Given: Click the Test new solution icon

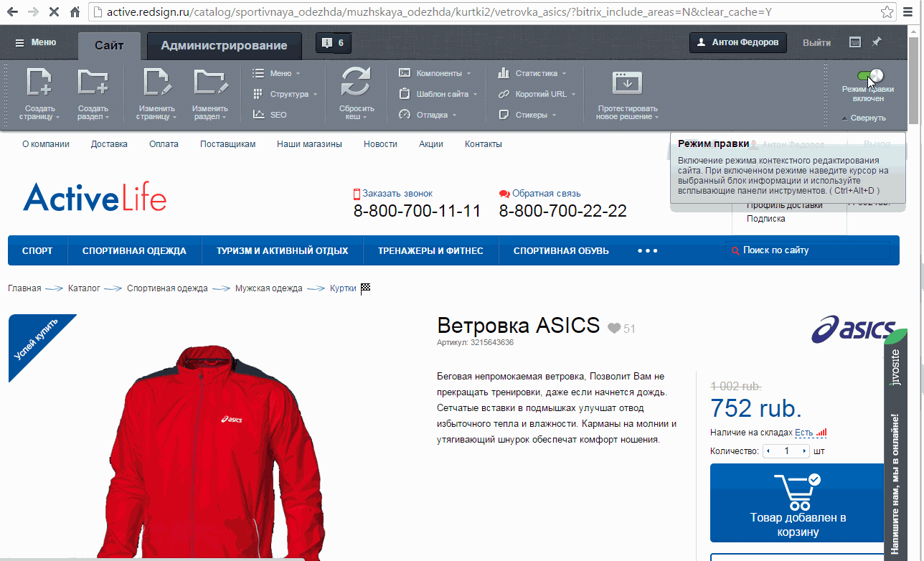Looking at the screenshot, I should click(x=627, y=83).
